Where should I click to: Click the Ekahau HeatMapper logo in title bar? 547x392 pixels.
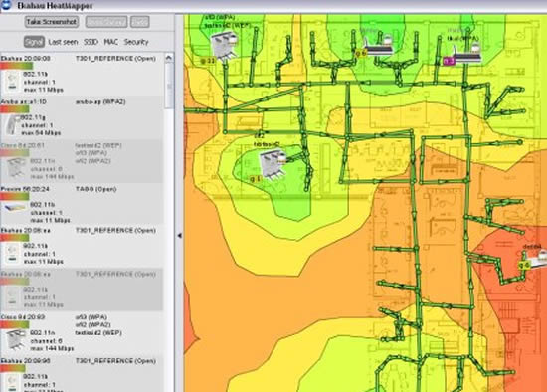pos(6,5)
